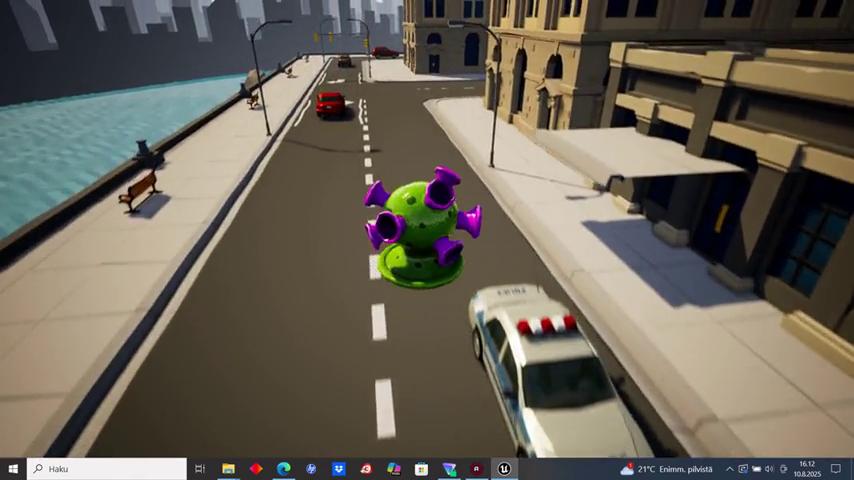Open Task View from the taskbar
The height and width of the screenshot is (480, 854).
point(200,469)
